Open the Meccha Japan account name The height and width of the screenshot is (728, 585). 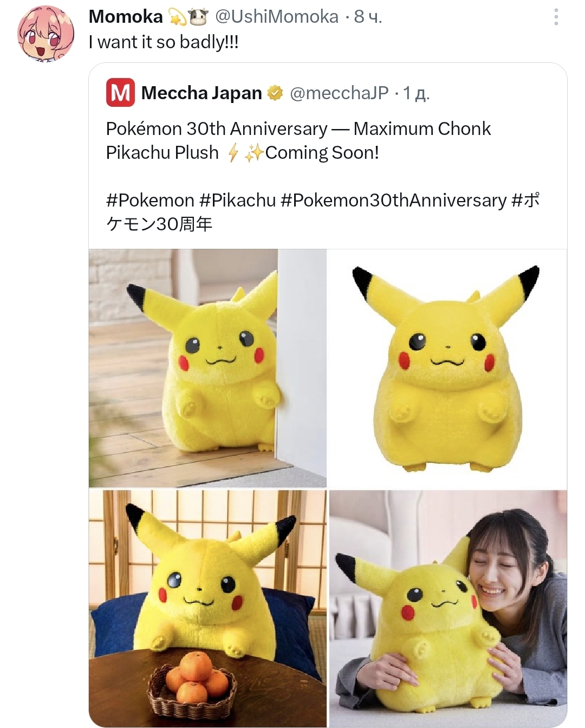[201, 93]
